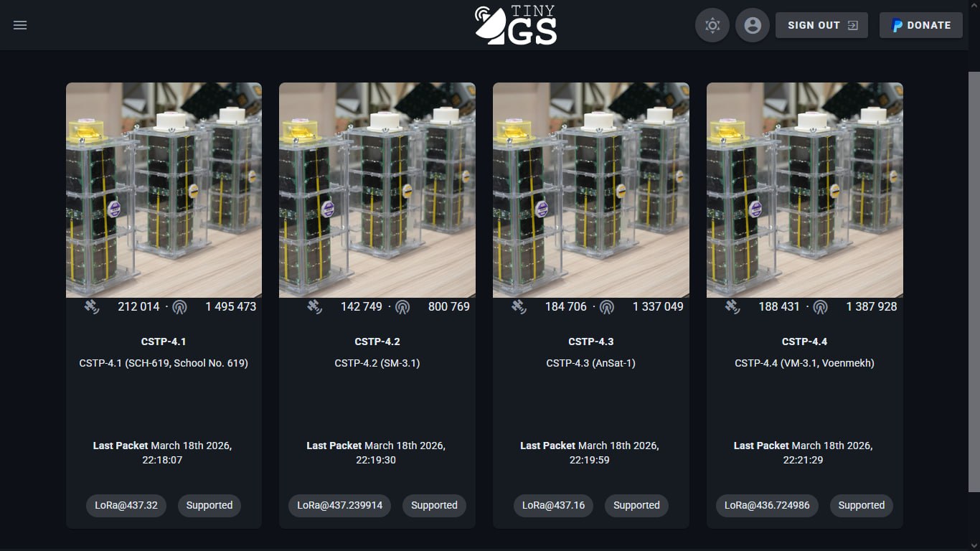Viewport: 980px width, 551px height.
Task: Open the CSTP-4.1 satellite photo
Action: point(164,189)
